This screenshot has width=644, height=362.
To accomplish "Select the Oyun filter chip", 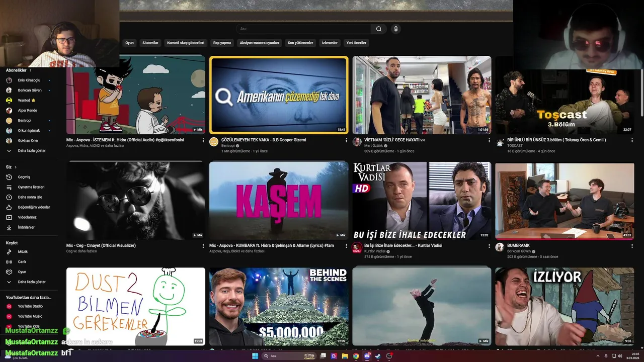I will (x=129, y=43).
